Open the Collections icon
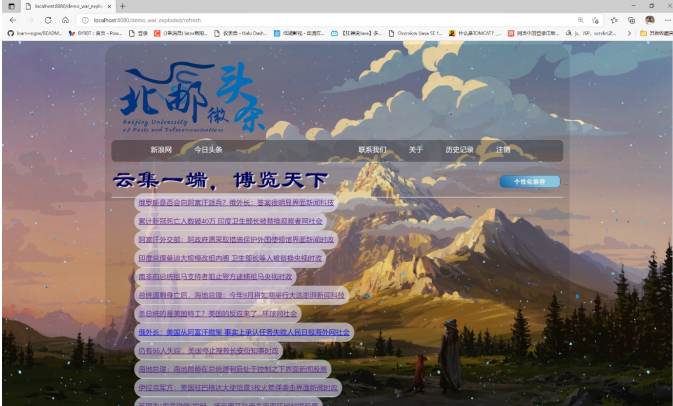 tap(631, 20)
